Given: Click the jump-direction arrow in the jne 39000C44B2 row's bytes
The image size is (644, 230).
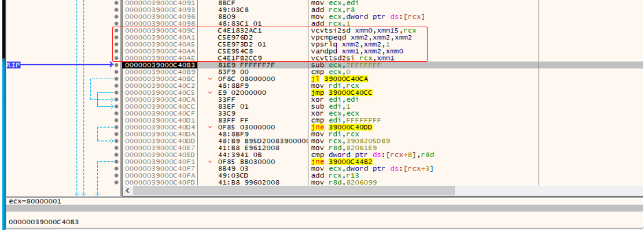Looking at the screenshot, I should [211, 162].
